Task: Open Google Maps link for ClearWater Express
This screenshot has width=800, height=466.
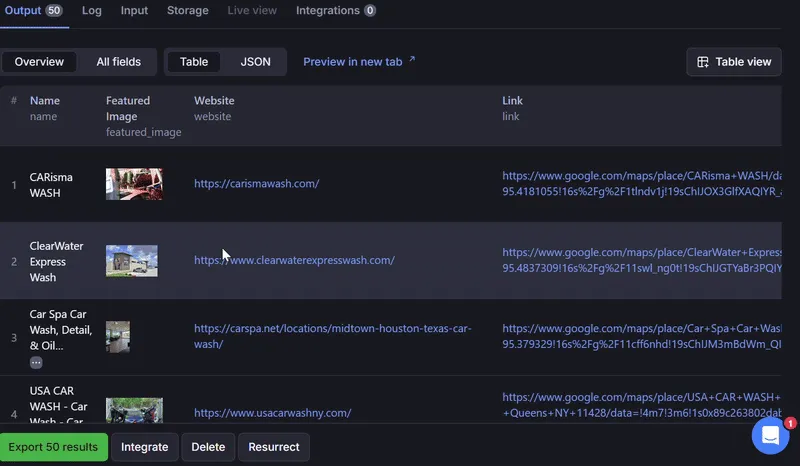Action: pyautogui.click(x=642, y=260)
